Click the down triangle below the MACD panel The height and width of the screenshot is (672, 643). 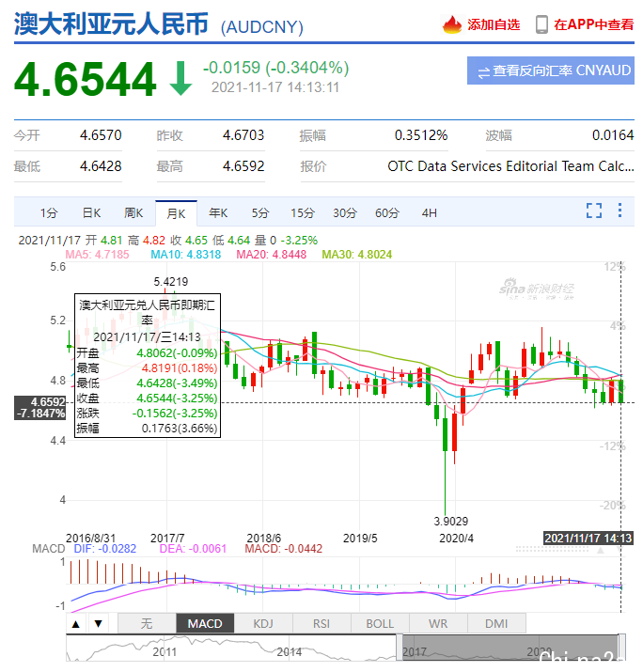tap(98, 623)
